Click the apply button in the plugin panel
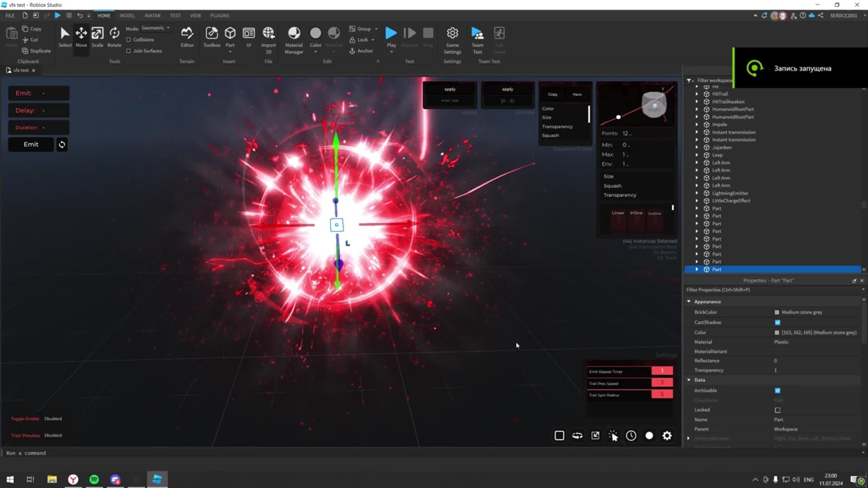The height and width of the screenshot is (488, 868). [449, 89]
